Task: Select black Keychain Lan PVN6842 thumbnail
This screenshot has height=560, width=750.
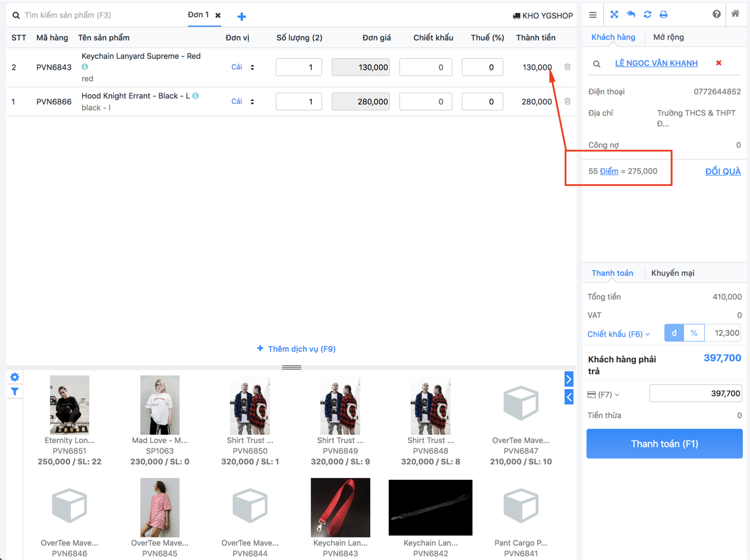Action: [x=430, y=508]
